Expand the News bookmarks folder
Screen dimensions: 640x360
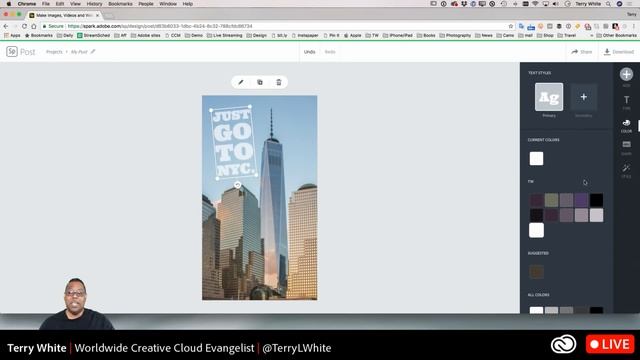[x=484, y=36]
